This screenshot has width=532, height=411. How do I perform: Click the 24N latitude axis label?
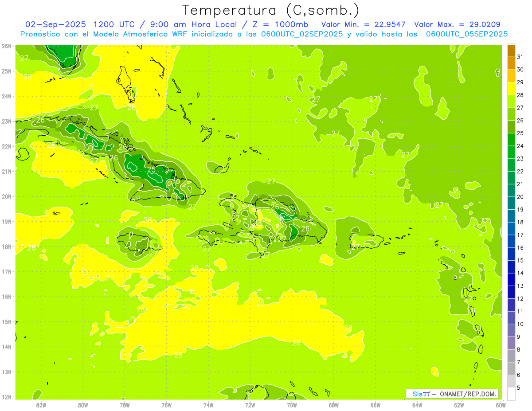tap(7, 96)
